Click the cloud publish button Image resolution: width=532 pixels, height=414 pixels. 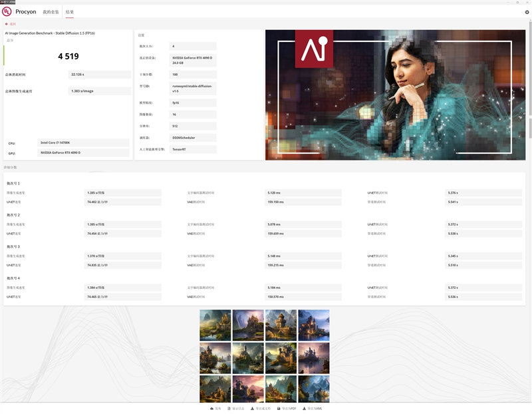pyautogui.click(x=215, y=409)
